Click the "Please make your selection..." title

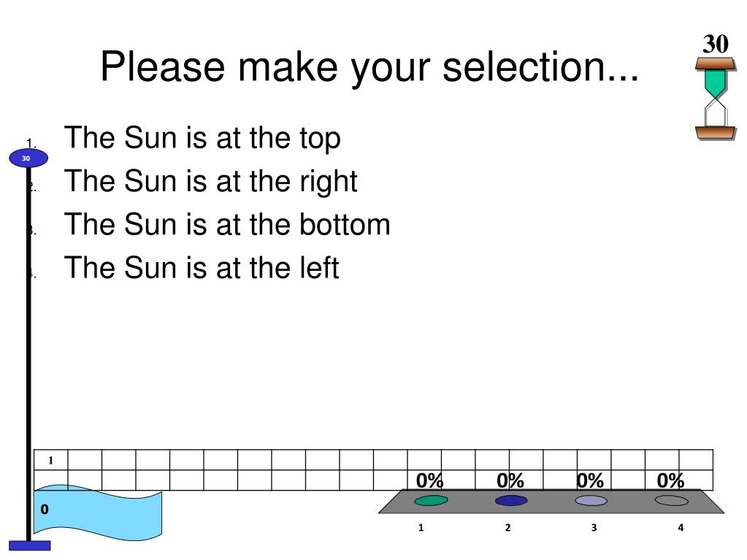coord(369,67)
